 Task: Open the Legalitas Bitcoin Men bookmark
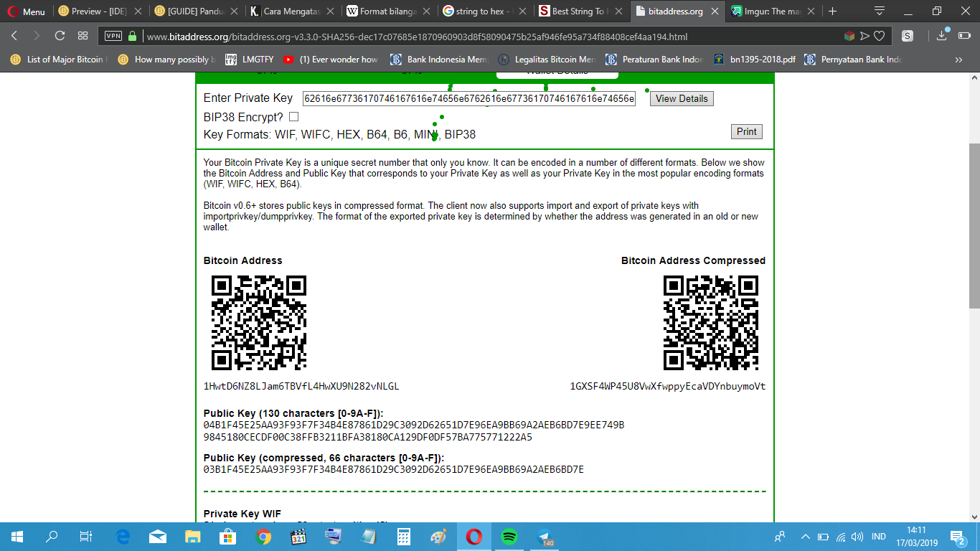pyautogui.click(x=547, y=60)
